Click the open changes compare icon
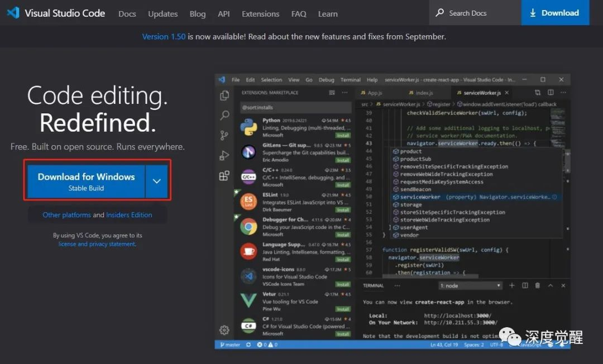This screenshot has width=603, height=364. pyautogui.click(x=538, y=93)
